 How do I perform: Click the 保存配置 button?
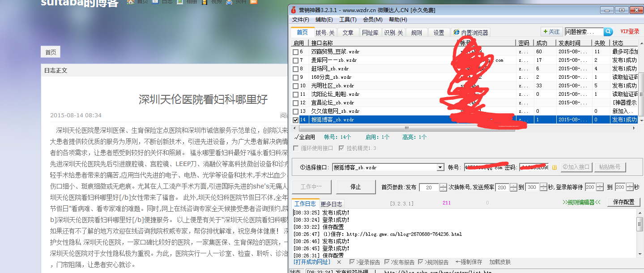point(623,202)
